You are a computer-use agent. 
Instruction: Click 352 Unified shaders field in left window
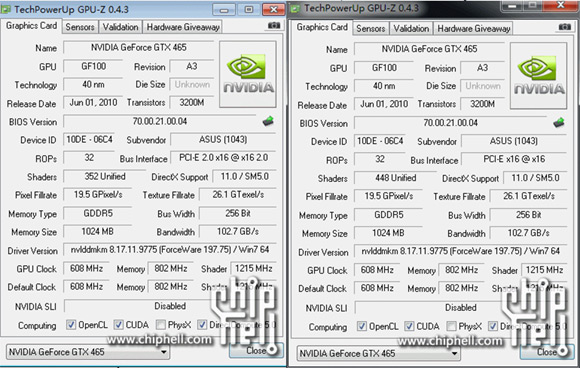[x=105, y=176]
